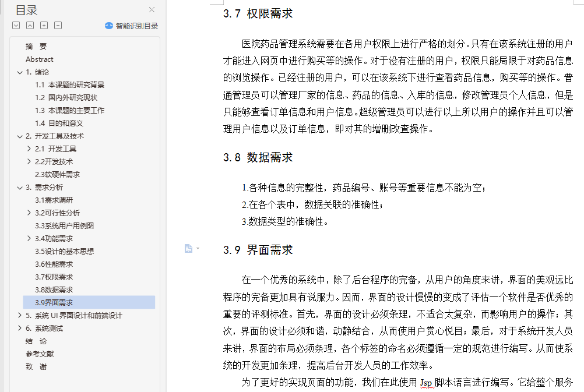Jump to the Abstract entry

[40, 59]
